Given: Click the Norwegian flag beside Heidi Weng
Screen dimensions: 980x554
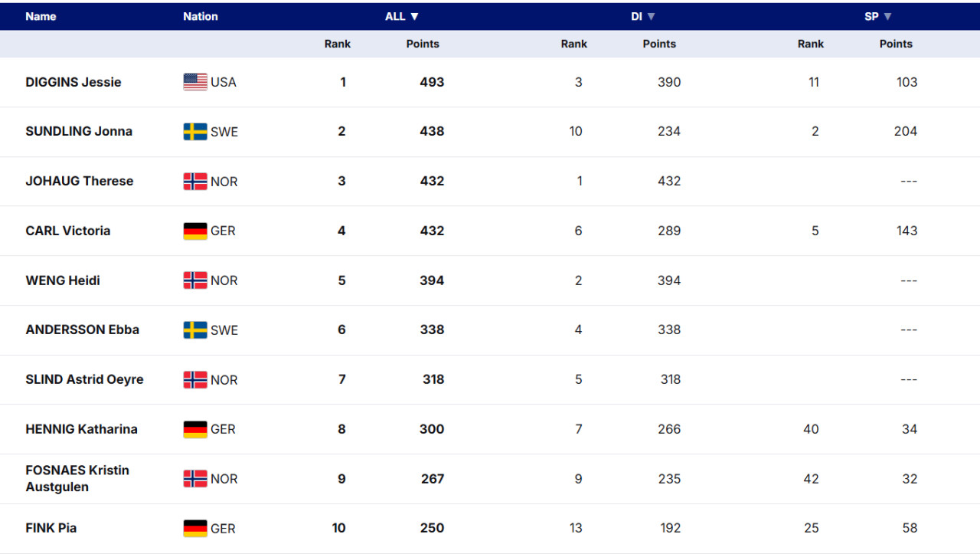Looking at the screenshot, I should point(195,280).
